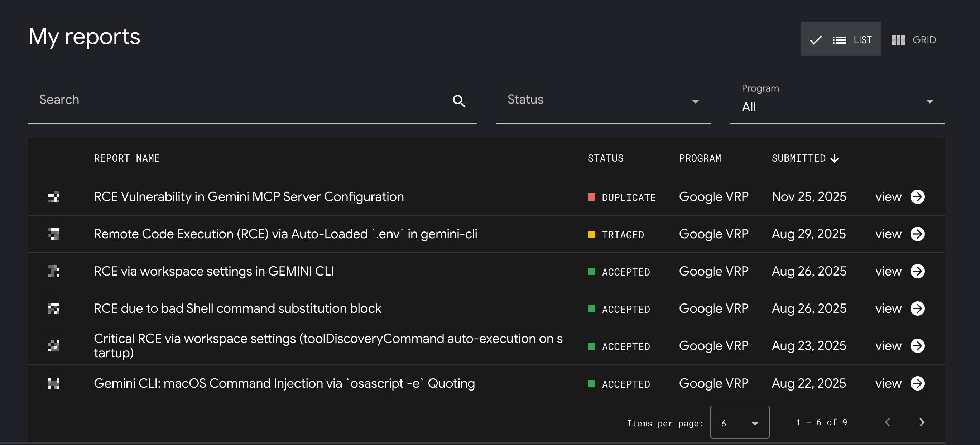Click the search magnifier icon
Image resolution: width=980 pixels, height=445 pixels.
pos(459,101)
